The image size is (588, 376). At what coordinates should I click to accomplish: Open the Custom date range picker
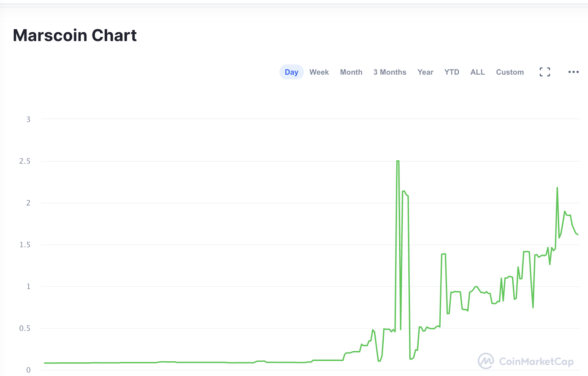510,72
